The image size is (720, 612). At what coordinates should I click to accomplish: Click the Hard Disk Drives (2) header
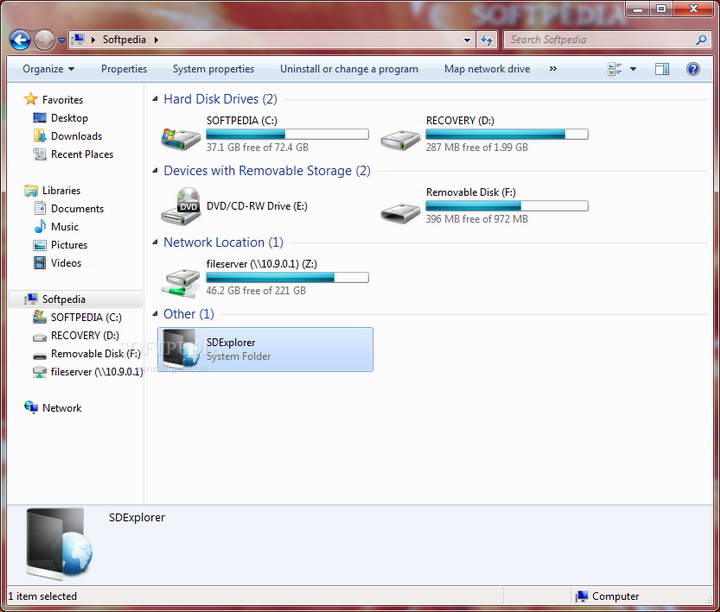tap(220, 99)
